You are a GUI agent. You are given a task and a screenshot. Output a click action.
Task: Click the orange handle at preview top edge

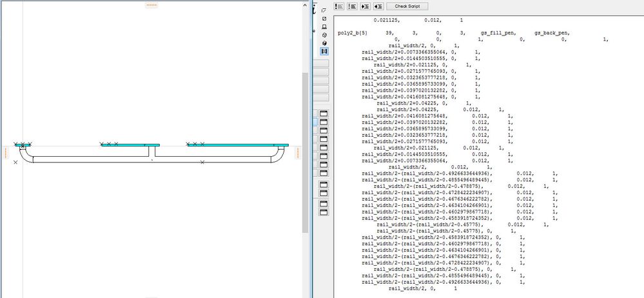pos(151,5)
